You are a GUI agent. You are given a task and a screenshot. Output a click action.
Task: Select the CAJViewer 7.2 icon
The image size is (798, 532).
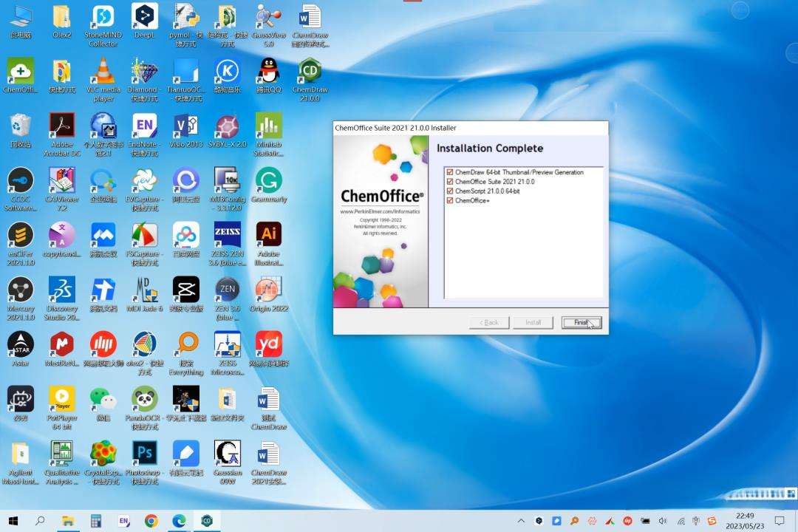click(61, 189)
